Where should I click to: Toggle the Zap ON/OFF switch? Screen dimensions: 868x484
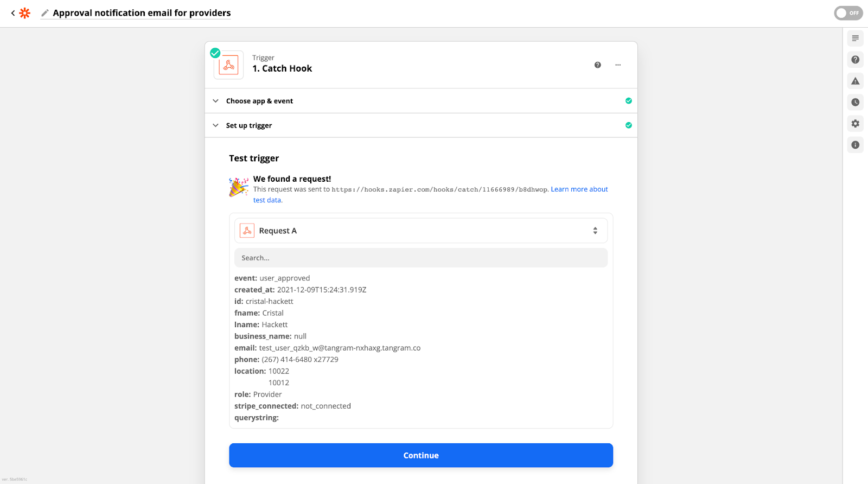click(848, 13)
